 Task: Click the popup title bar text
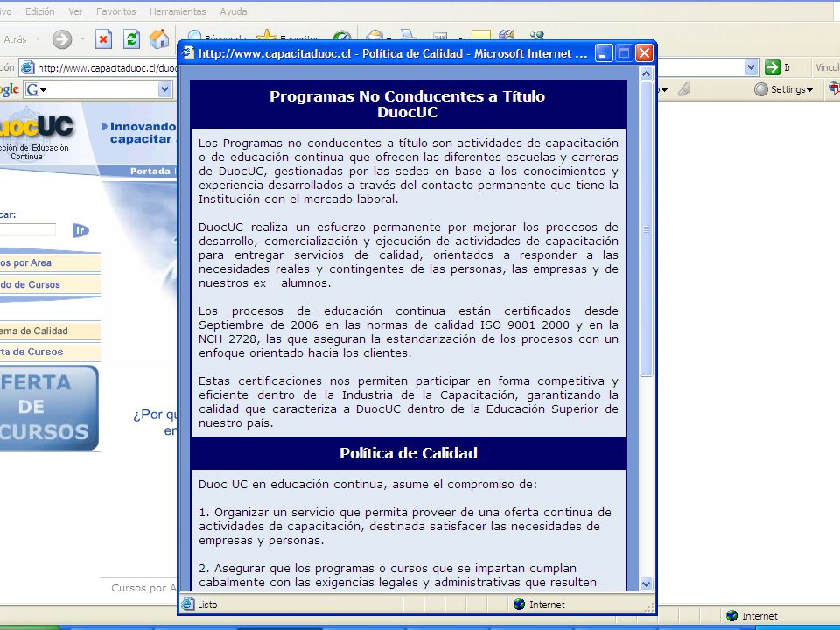pos(393,53)
